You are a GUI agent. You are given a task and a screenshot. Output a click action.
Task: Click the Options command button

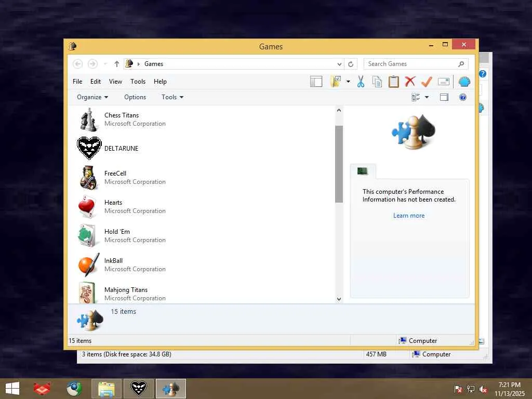tap(135, 97)
